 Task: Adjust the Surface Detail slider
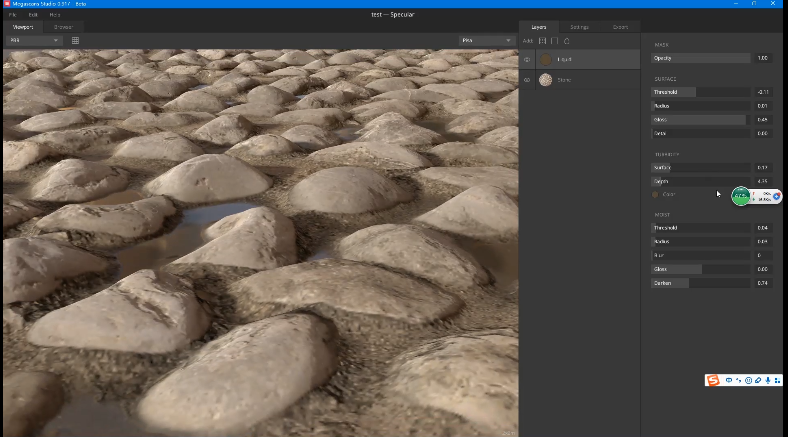[x=701, y=134]
